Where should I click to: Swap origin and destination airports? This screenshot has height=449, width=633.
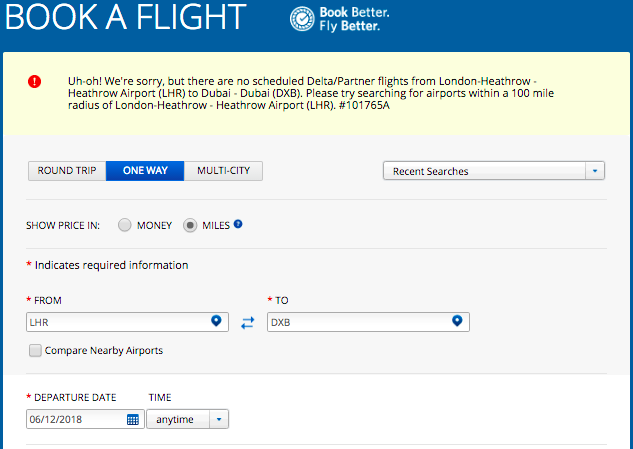pyautogui.click(x=247, y=323)
